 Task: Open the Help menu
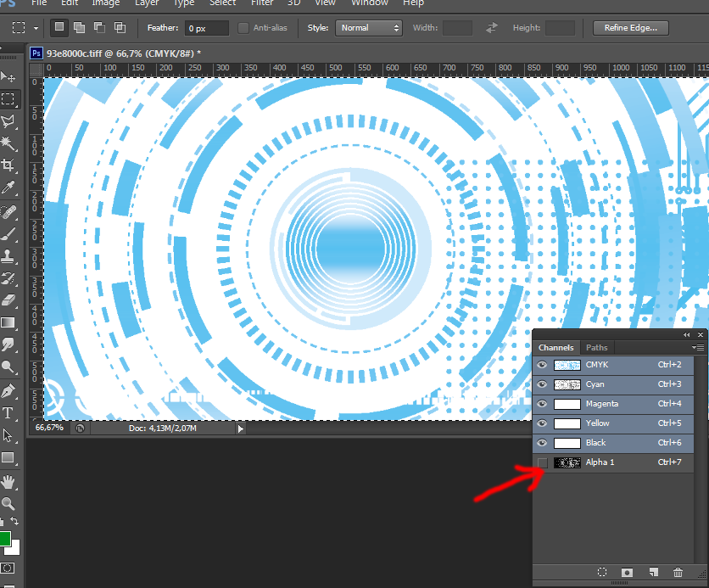point(413,3)
